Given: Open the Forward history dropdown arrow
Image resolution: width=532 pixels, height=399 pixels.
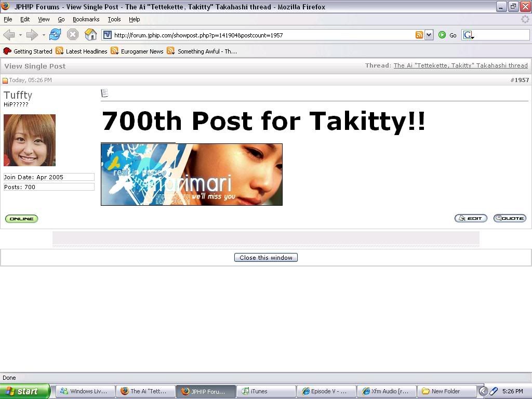Looking at the screenshot, I should click(x=44, y=35).
